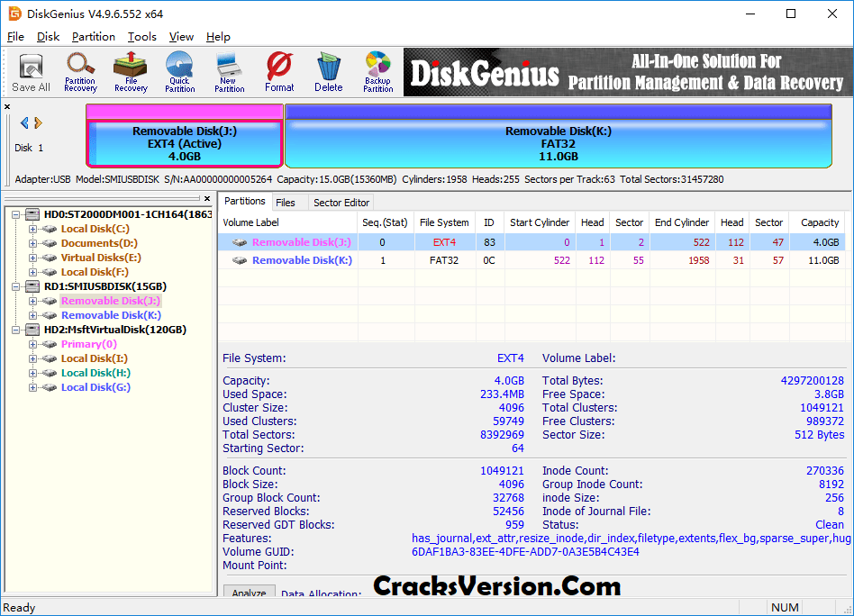The height and width of the screenshot is (616, 854).
Task: Click the Format toolbar icon
Action: pyautogui.click(x=279, y=72)
